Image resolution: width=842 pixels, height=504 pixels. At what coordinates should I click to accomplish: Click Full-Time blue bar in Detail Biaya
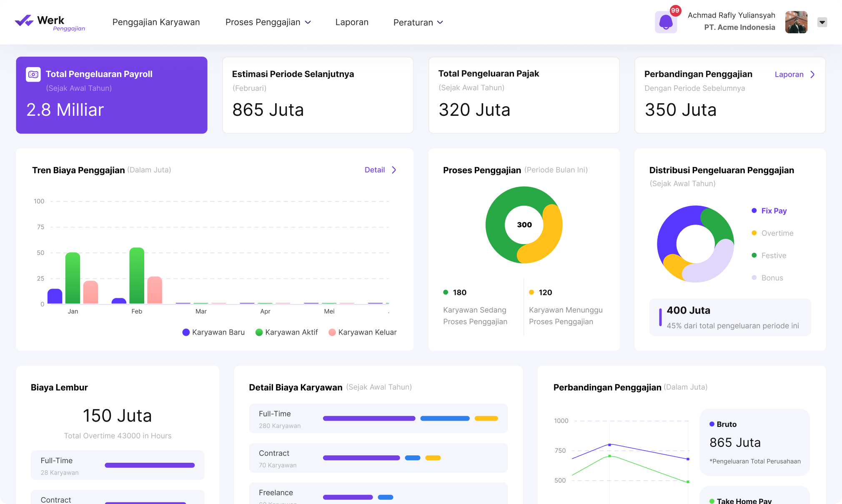pyautogui.click(x=445, y=418)
